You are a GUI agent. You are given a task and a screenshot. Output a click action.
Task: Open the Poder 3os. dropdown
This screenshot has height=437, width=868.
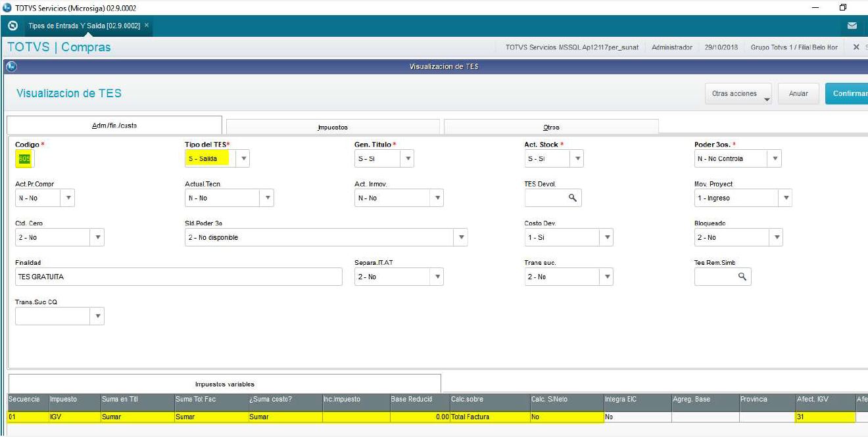pos(775,158)
